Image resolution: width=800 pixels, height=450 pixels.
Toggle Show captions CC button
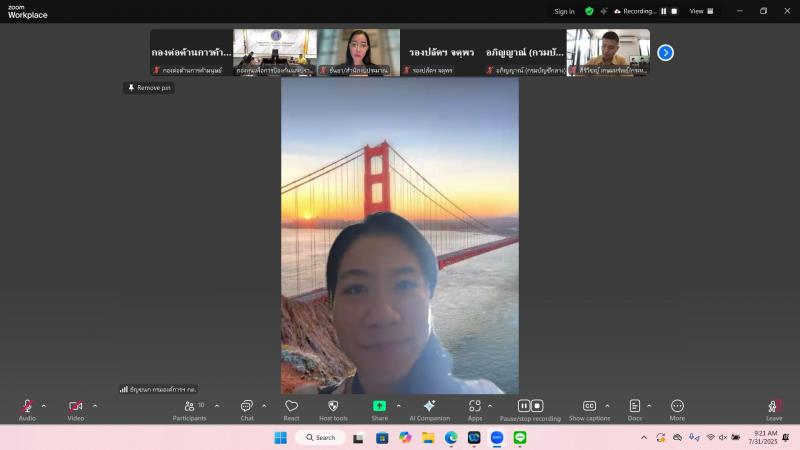pos(589,410)
